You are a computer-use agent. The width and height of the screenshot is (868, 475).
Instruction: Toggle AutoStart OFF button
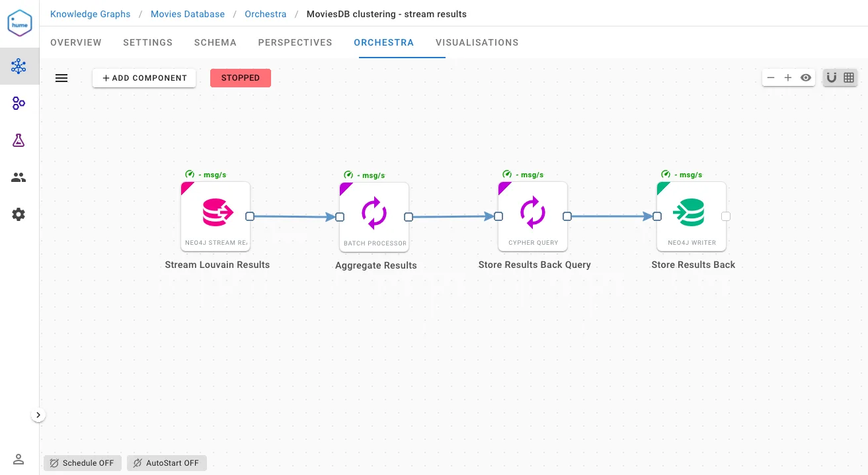(x=167, y=463)
